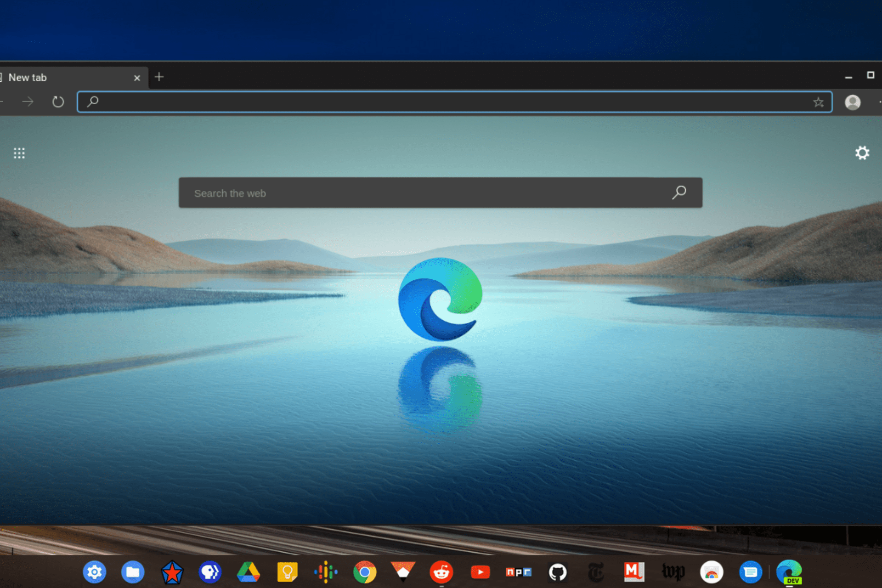The image size is (882, 588).
Task: Open system settings from taskbar
Action: [x=95, y=570]
